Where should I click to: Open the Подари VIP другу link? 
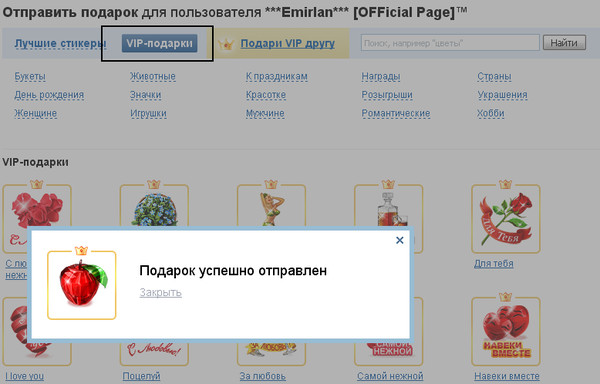[x=287, y=44]
